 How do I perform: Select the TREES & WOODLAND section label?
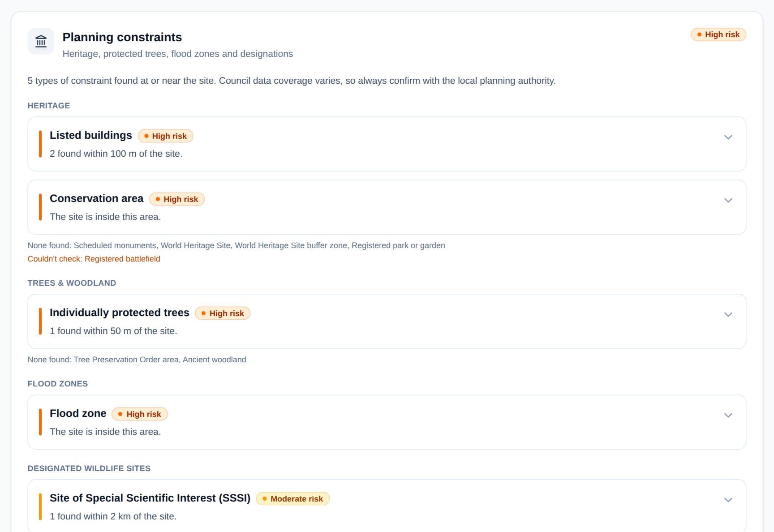click(72, 283)
